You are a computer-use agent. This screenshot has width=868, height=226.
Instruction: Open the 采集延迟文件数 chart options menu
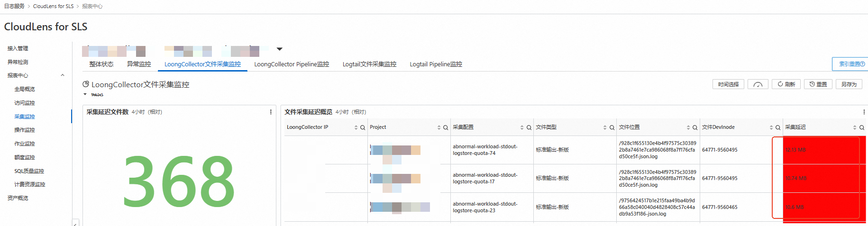pyautogui.click(x=271, y=112)
